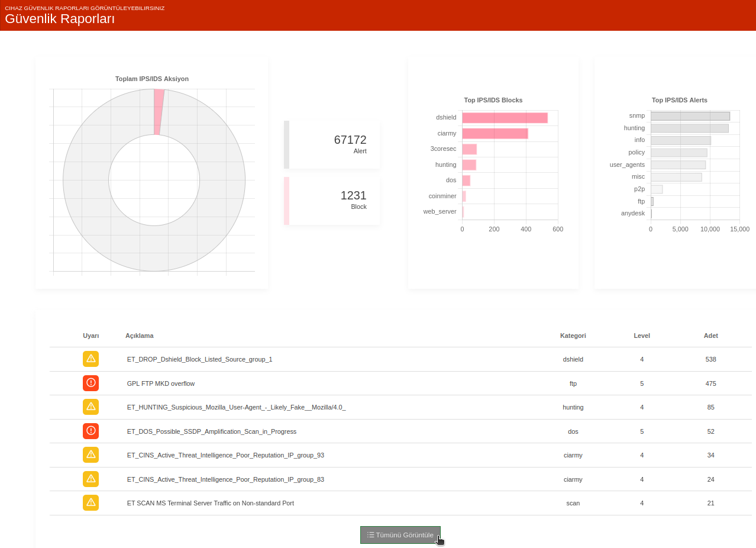Click warning icon for Poor_Reputation_IP_group_93 row
This screenshot has height=548, width=756.
(x=91, y=454)
